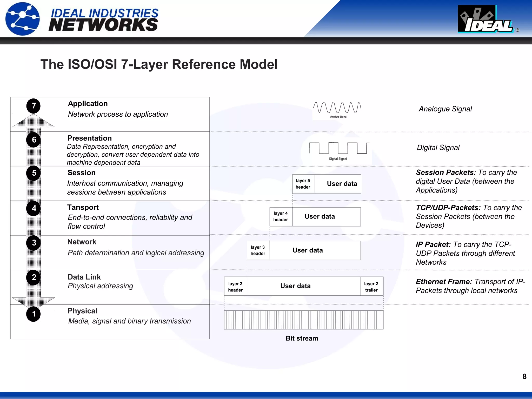Screen dimensions: 532x399
Task: Click 'Media, signal and binary transmission' text
Action: tap(129, 321)
